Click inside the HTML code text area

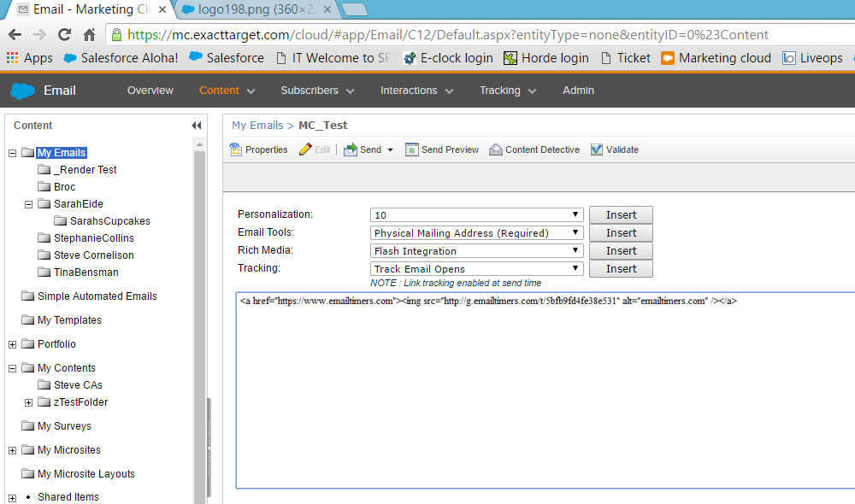click(545, 390)
